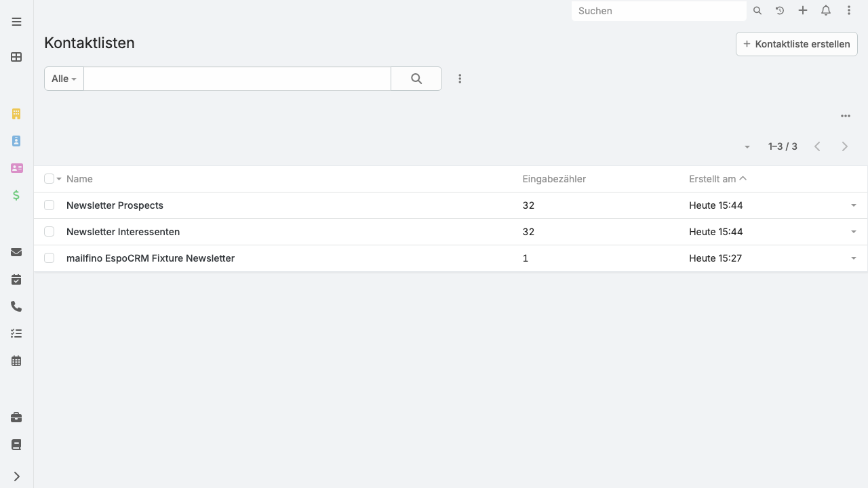Screen dimensions: 868x488
Task: Open the dashboard grid icon in sidebar
Action: click(x=16, y=57)
